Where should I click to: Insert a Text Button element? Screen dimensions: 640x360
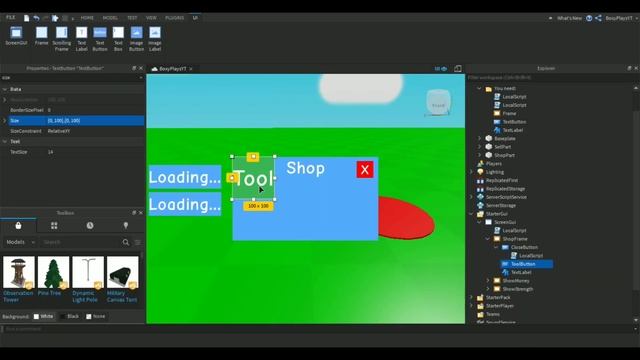click(100, 39)
